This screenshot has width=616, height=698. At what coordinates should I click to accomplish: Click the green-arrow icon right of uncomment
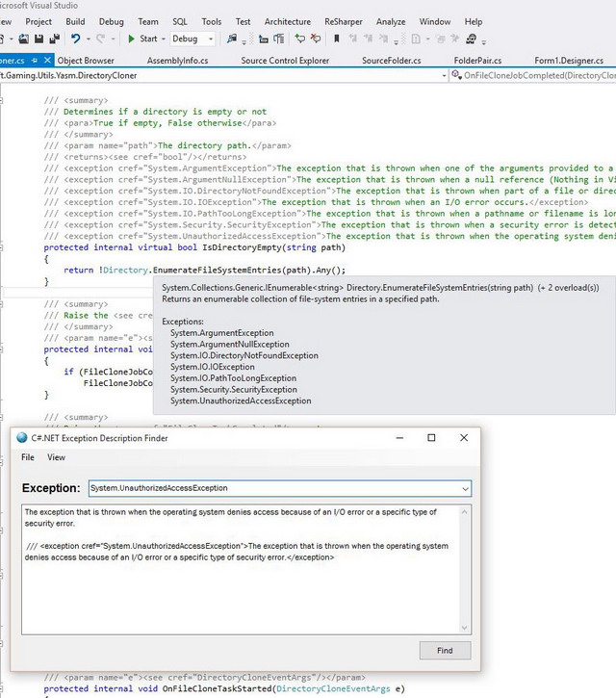300,39
